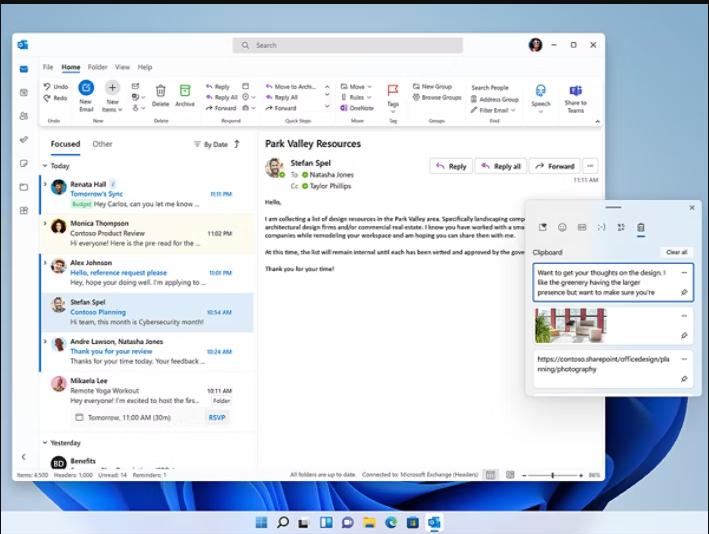Select the Other inbox tab
Image resolution: width=709 pixels, height=534 pixels.
(x=102, y=144)
